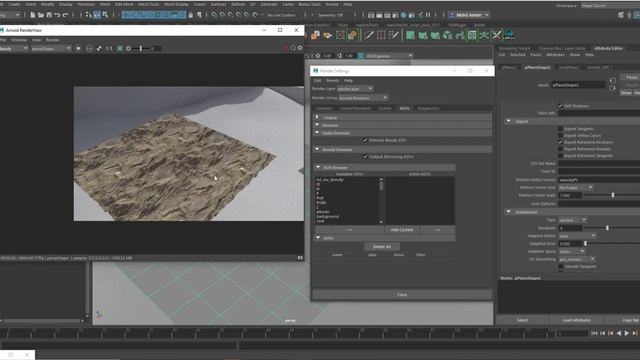Viewport: 640px width, 360px height.
Task: Click the pause IPR icon in the status line
Action: click(x=428, y=15)
